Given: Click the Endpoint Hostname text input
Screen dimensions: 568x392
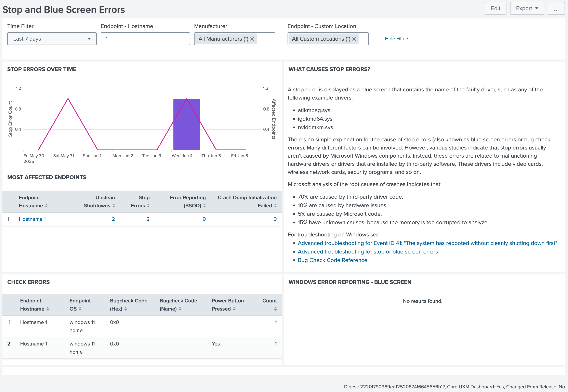Looking at the screenshot, I should 145,39.
